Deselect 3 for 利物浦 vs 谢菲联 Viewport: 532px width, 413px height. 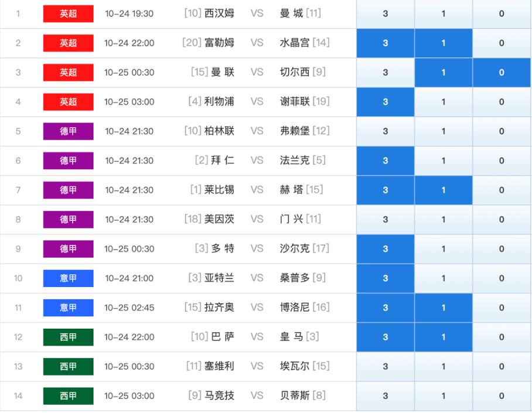click(x=386, y=102)
